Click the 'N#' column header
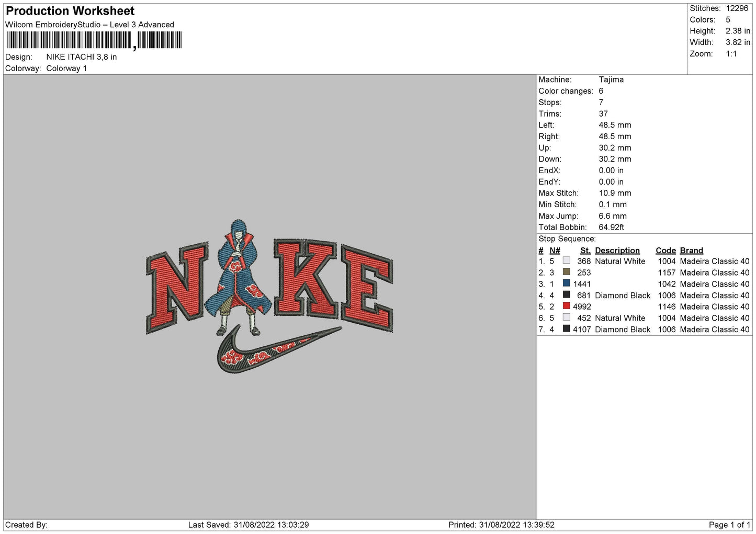 [555, 251]
